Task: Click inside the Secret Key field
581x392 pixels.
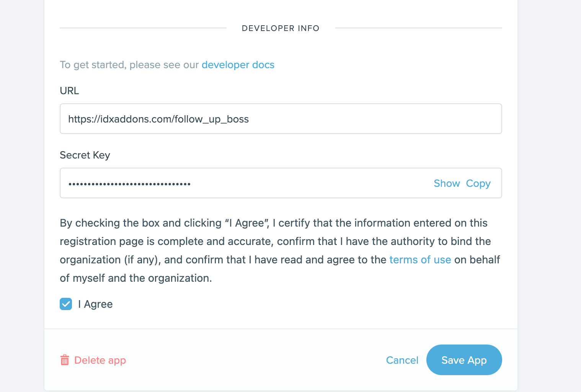Action: click(306, 183)
